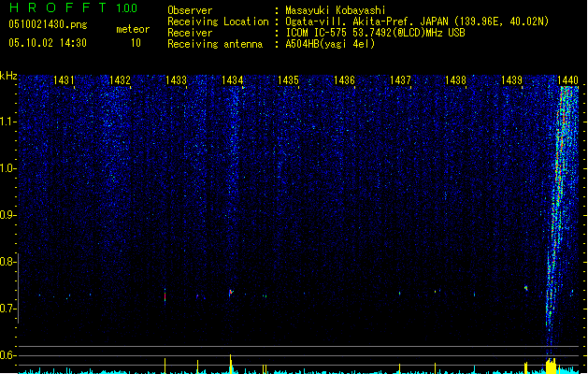Click the Receiving antenna label

215,44
